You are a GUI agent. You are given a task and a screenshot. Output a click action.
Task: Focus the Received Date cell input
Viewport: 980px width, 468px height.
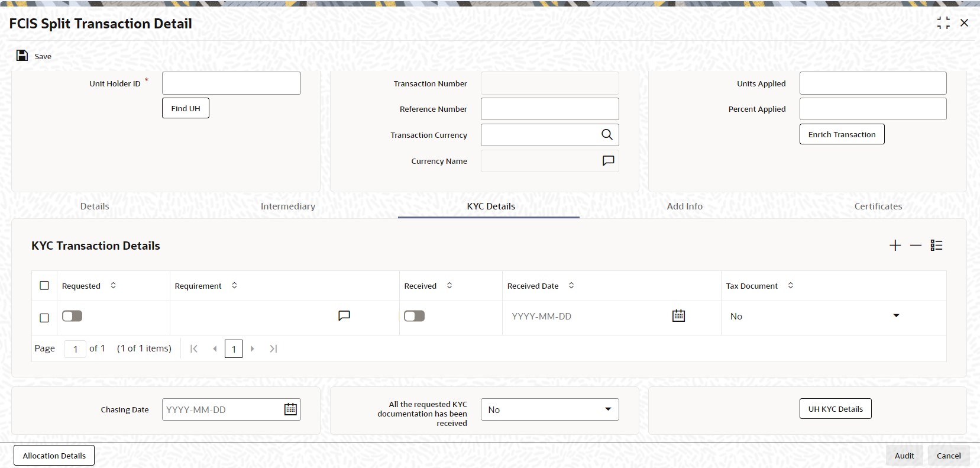coord(588,316)
